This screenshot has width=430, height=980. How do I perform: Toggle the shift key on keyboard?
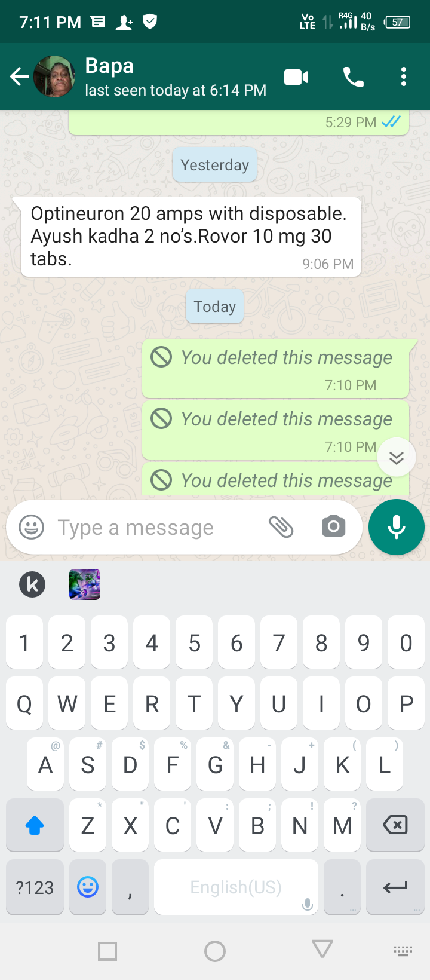click(x=35, y=825)
